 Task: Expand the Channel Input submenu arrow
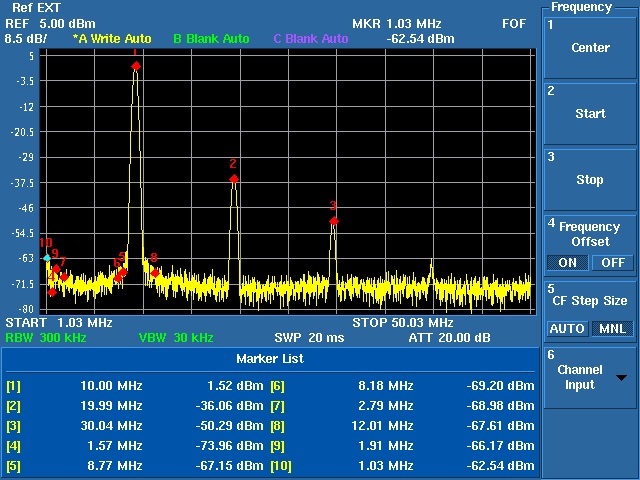click(x=622, y=377)
